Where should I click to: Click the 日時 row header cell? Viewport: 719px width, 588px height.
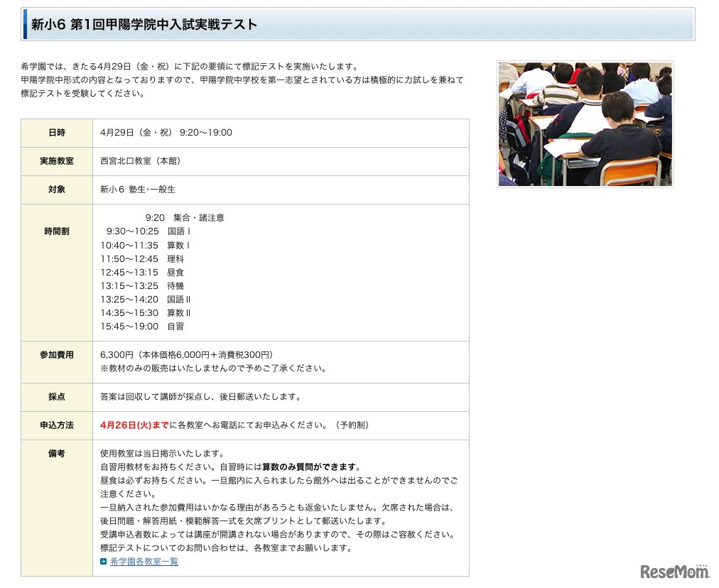click(x=56, y=133)
